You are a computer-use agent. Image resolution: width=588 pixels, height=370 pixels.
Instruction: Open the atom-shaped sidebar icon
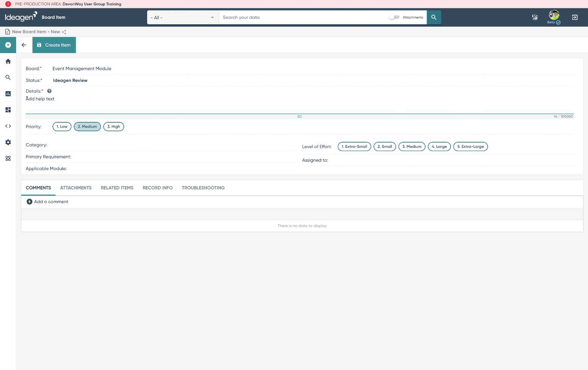pyautogui.click(x=8, y=158)
